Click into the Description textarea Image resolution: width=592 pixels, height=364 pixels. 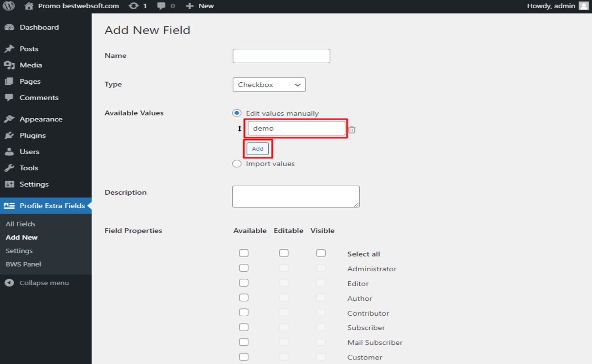(x=296, y=197)
